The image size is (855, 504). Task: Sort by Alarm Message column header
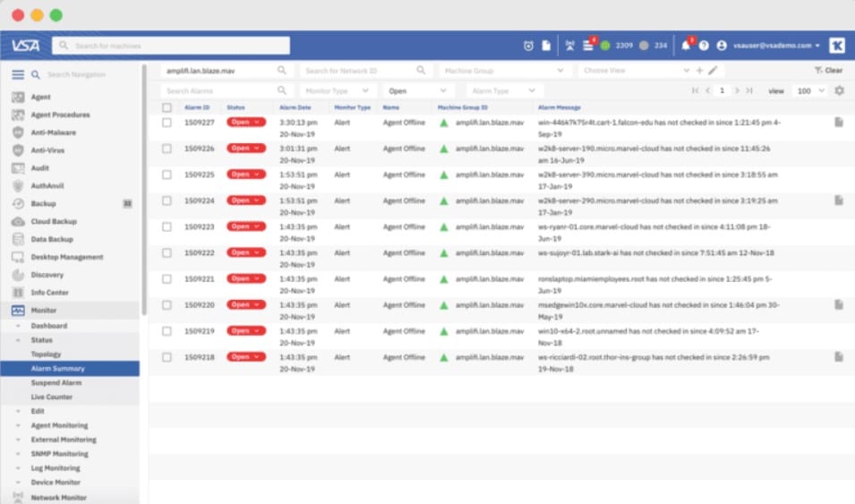pos(559,107)
